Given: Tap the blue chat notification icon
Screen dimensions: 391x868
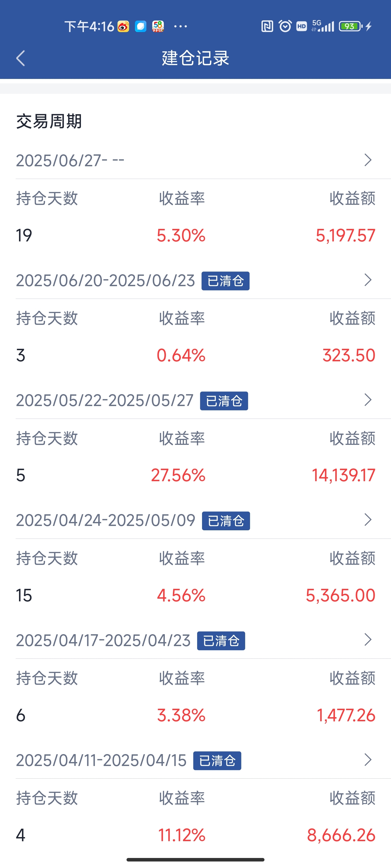Looking at the screenshot, I should (x=141, y=26).
